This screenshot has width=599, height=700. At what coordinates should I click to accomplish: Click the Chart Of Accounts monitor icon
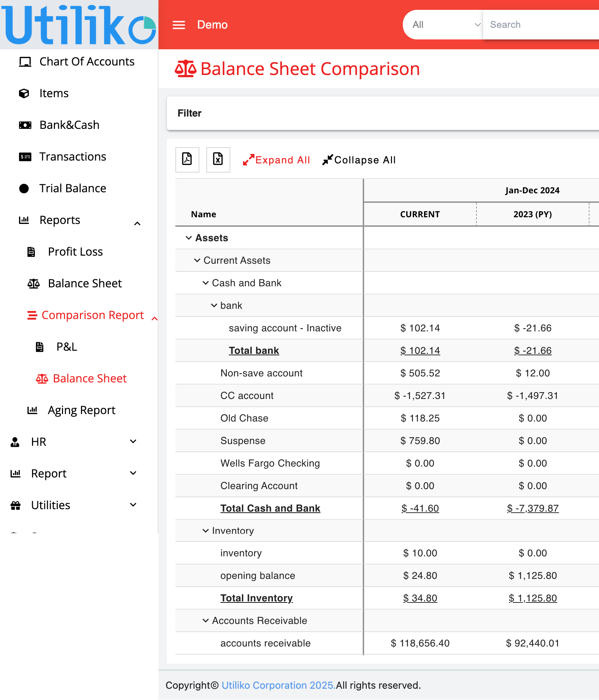25,62
